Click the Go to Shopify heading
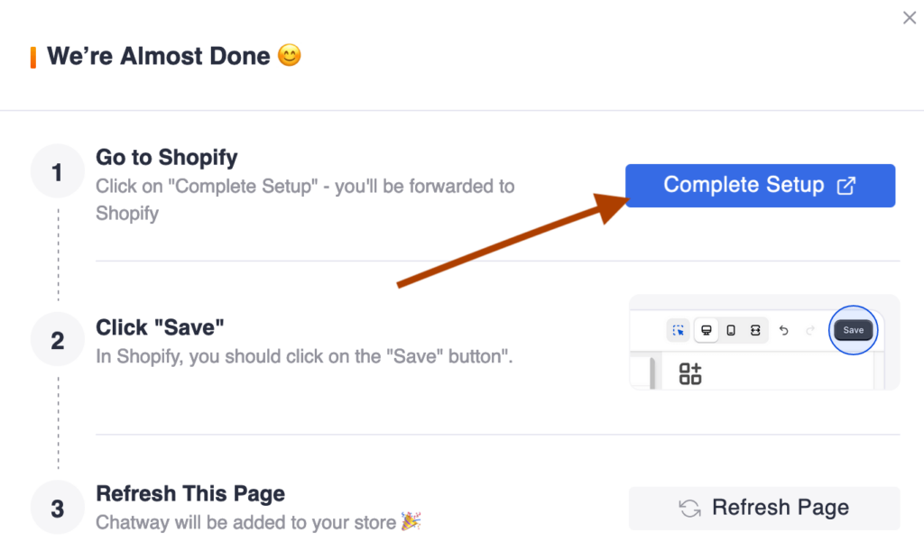 (x=167, y=157)
